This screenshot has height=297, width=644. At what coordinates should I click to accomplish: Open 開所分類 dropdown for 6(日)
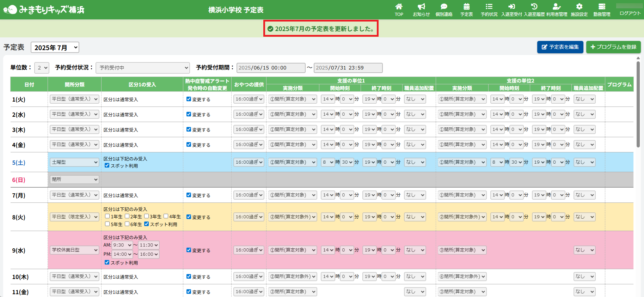click(74, 180)
